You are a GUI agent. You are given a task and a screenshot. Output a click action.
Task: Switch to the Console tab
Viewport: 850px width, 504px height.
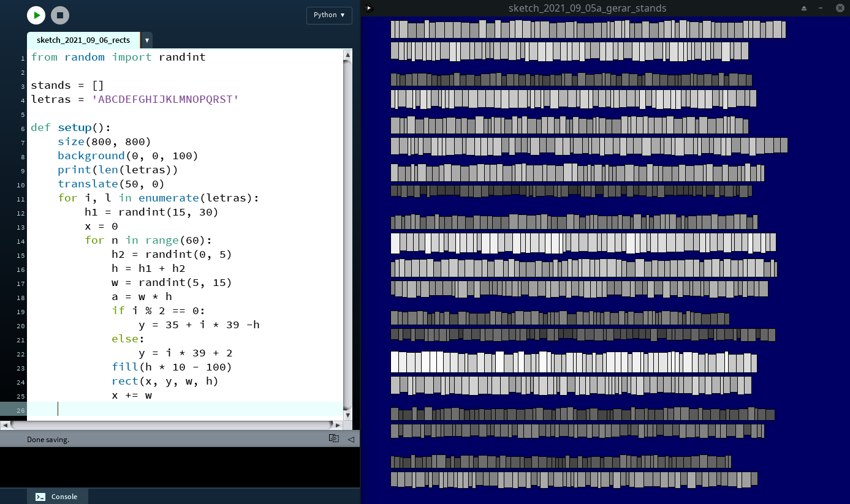(x=58, y=496)
